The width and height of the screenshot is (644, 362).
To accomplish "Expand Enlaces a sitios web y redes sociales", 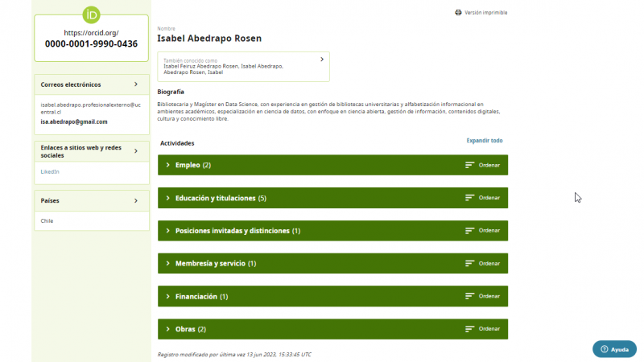I will pyautogui.click(x=136, y=150).
